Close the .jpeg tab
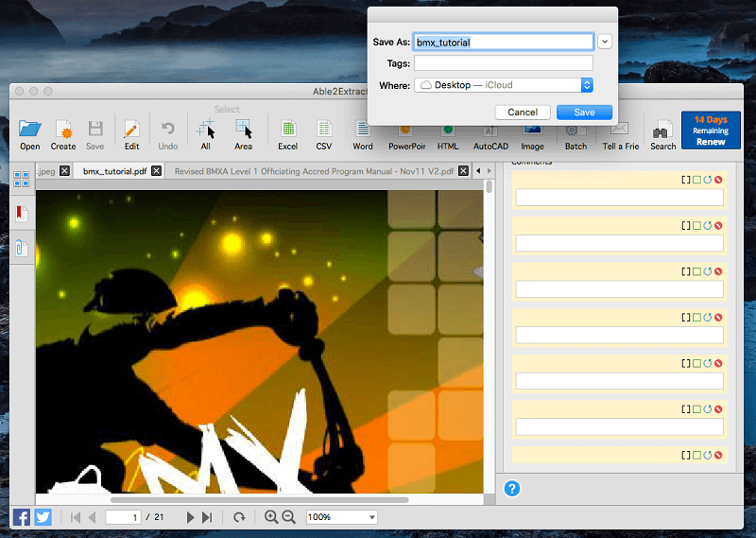 [x=64, y=171]
